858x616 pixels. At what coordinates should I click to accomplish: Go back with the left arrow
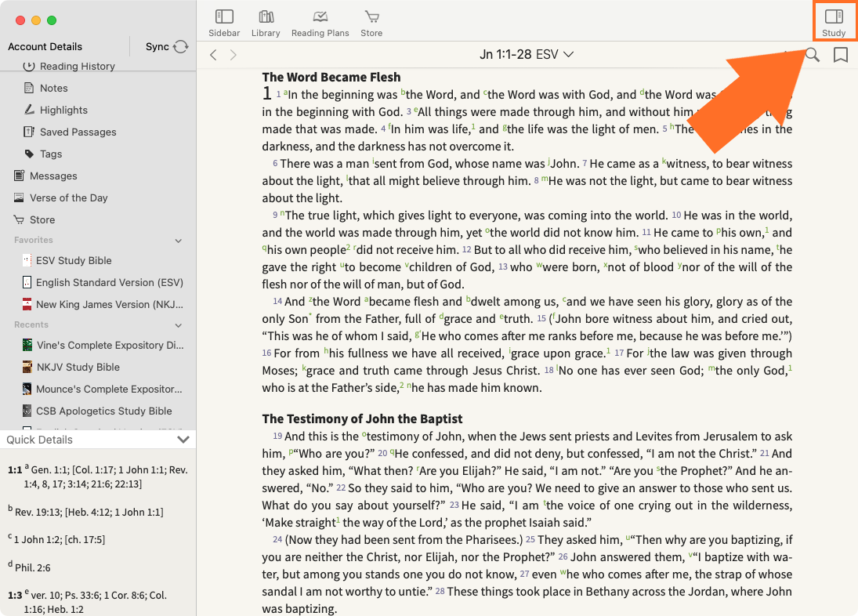pos(213,55)
